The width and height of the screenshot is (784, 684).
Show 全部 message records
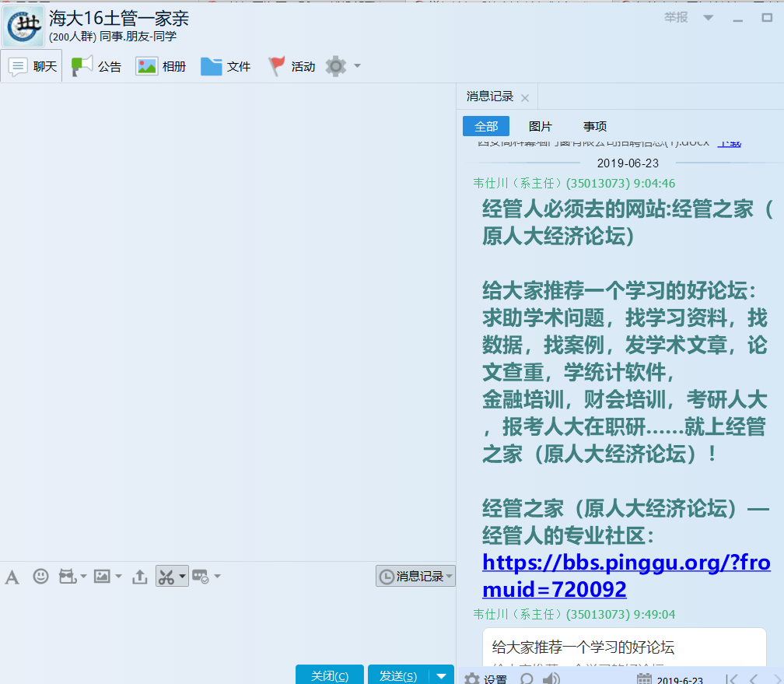[486, 126]
